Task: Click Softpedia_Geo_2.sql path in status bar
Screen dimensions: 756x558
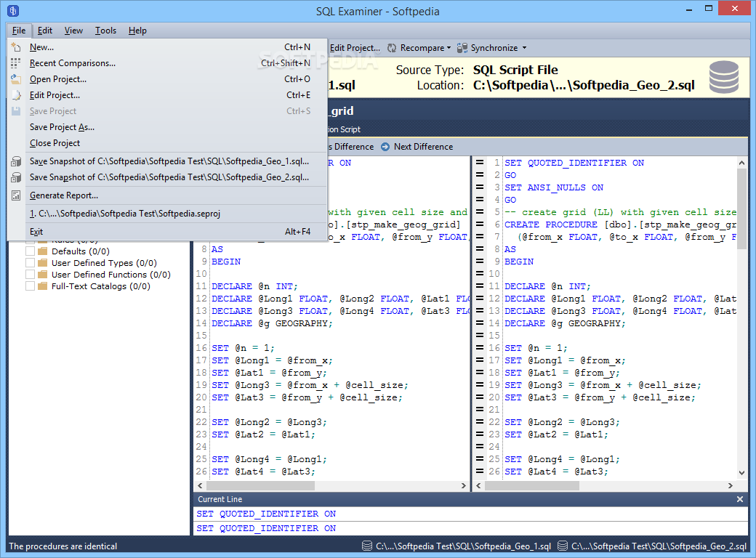Action: click(659, 546)
